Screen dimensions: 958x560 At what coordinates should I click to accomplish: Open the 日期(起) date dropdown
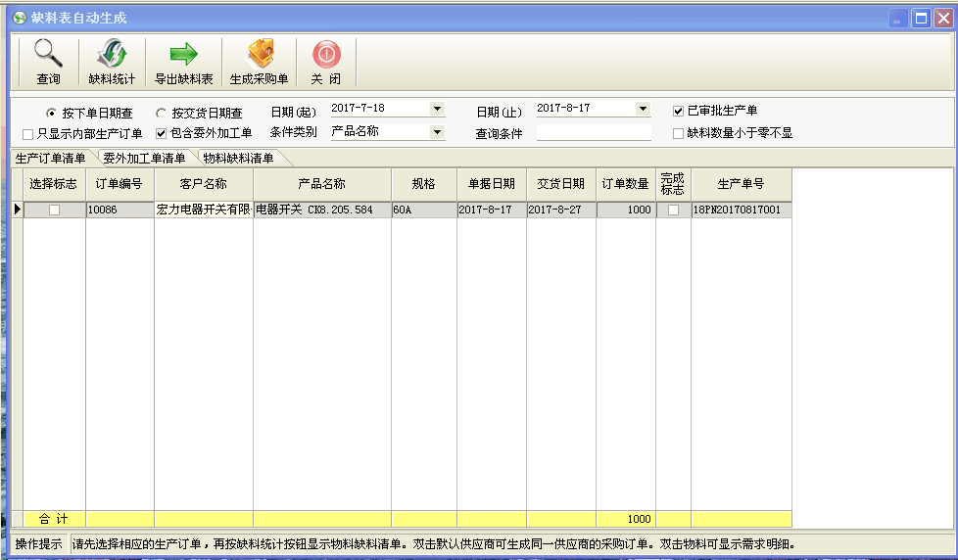click(437, 109)
